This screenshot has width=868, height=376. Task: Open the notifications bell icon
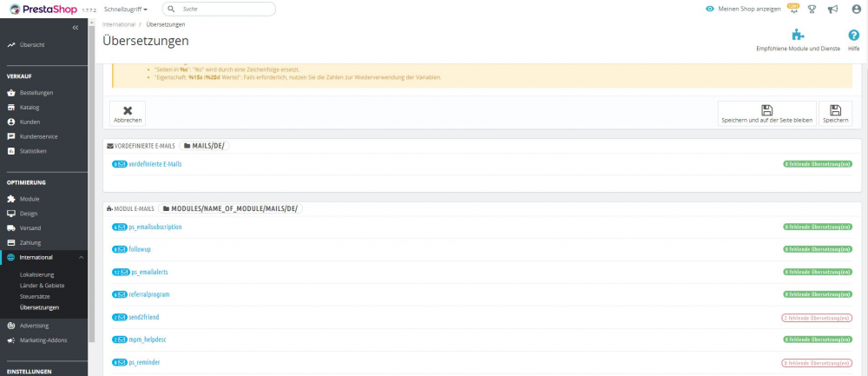point(792,9)
